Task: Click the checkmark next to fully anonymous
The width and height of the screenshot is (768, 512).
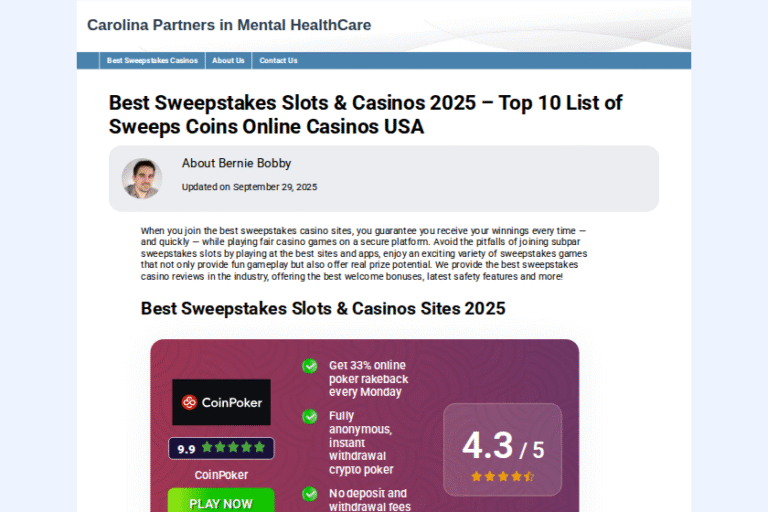Action: (x=310, y=416)
